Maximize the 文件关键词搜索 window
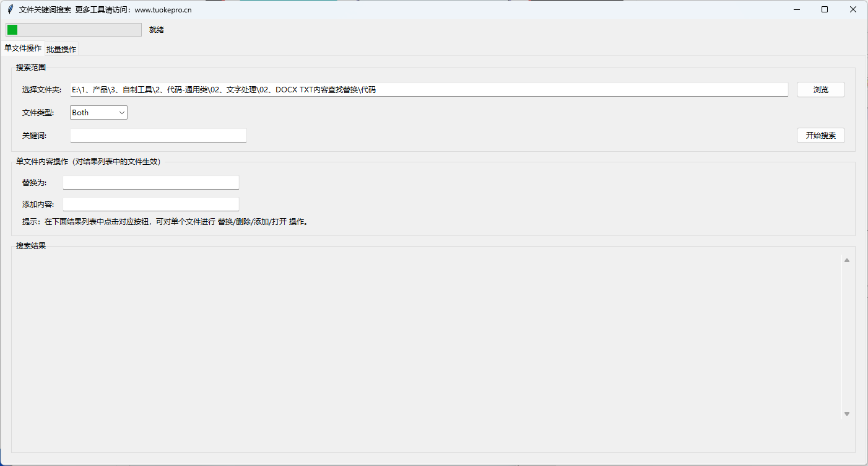 [825, 9]
